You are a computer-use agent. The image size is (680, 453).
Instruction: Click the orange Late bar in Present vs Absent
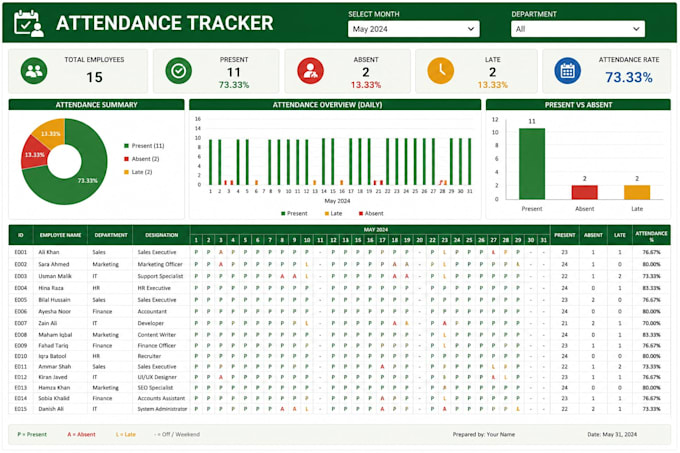click(637, 192)
